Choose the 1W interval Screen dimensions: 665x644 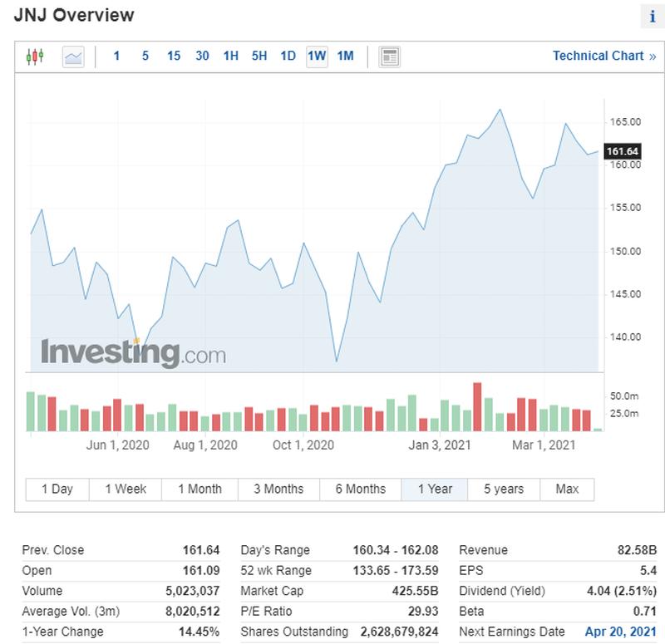(317, 57)
